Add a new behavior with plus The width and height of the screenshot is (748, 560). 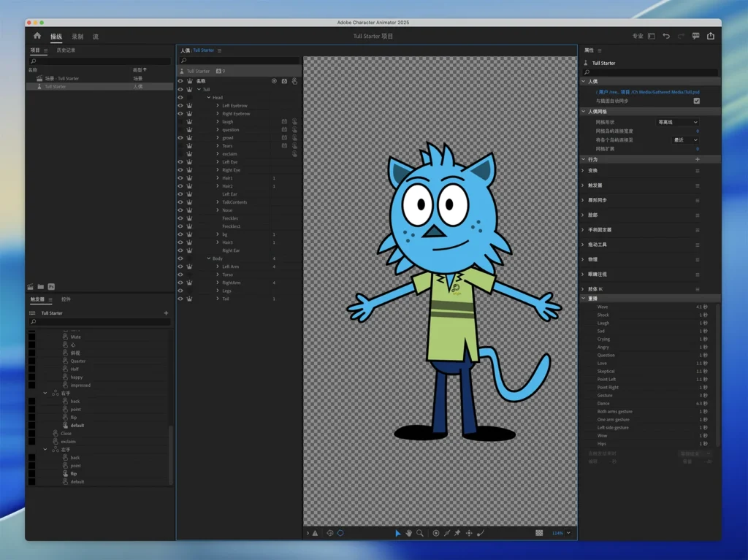coord(698,159)
